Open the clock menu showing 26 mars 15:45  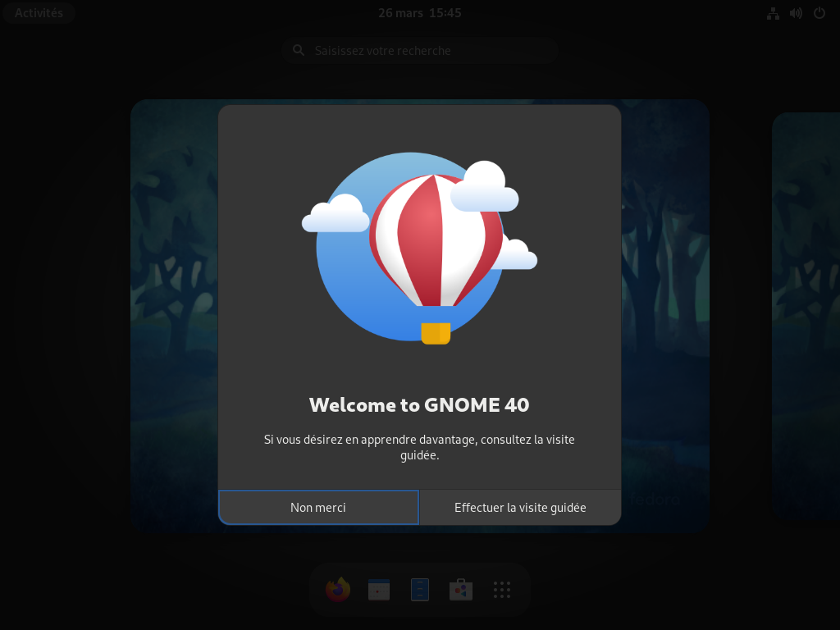[x=419, y=13]
